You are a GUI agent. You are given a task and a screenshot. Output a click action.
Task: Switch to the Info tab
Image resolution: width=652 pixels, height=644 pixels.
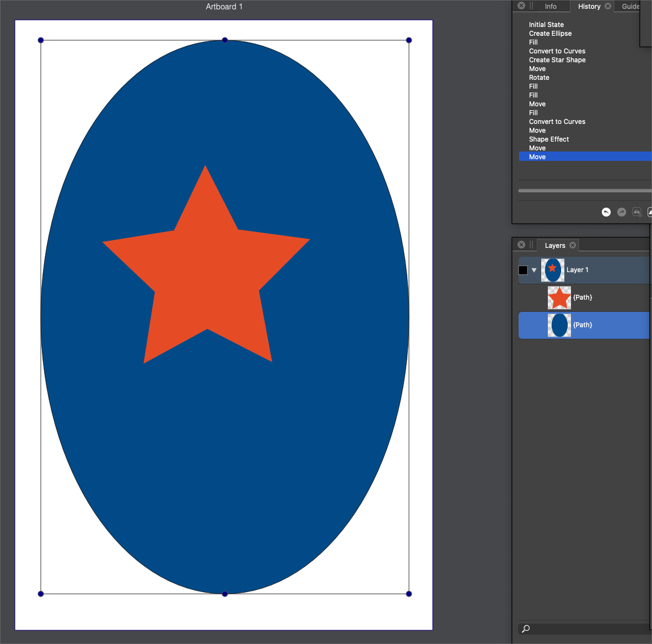coord(551,7)
